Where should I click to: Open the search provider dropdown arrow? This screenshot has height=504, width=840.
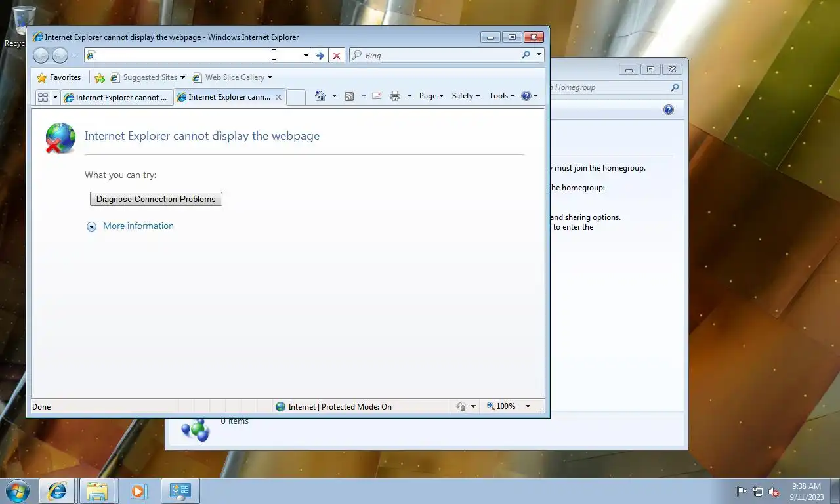tap(539, 56)
